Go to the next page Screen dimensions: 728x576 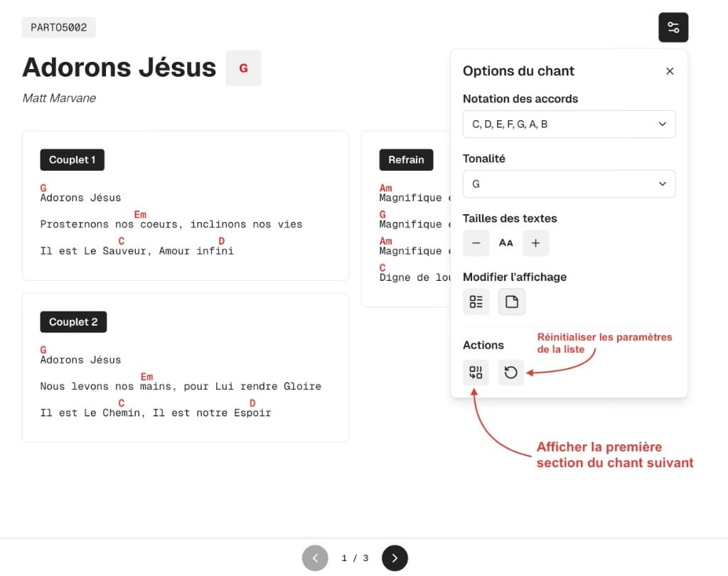(395, 558)
